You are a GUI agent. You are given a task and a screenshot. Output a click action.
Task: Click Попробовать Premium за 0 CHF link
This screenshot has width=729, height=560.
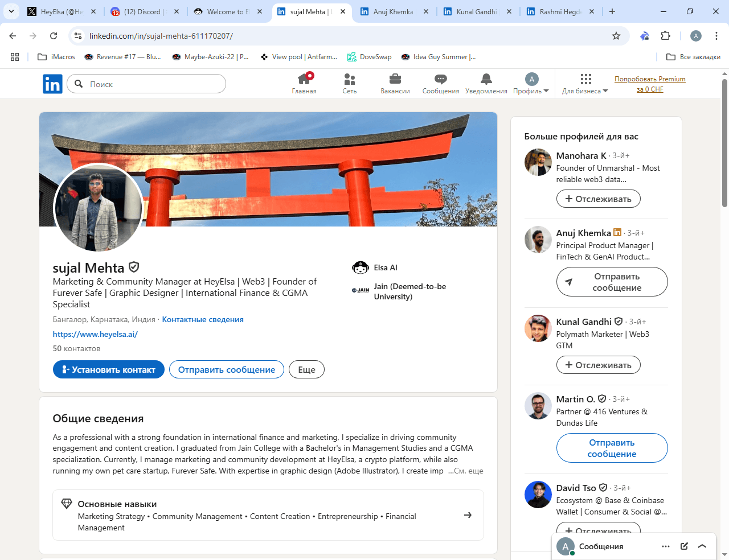coord(650,84)
